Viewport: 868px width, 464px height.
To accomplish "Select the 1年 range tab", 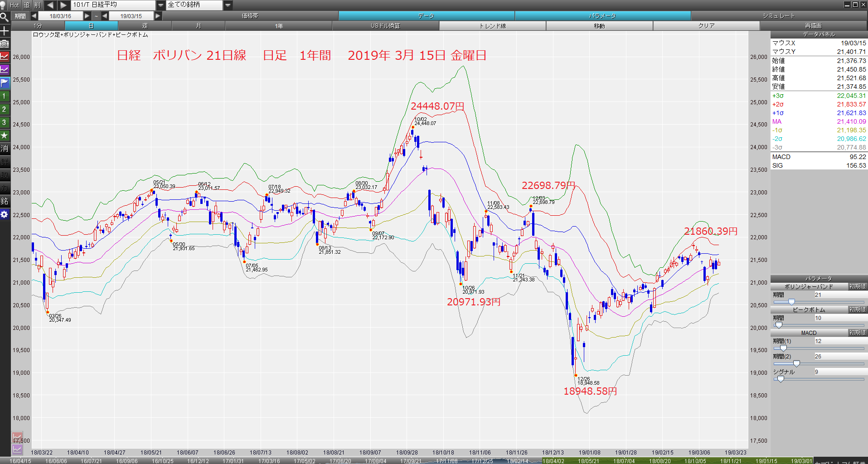I will [279, 26].
